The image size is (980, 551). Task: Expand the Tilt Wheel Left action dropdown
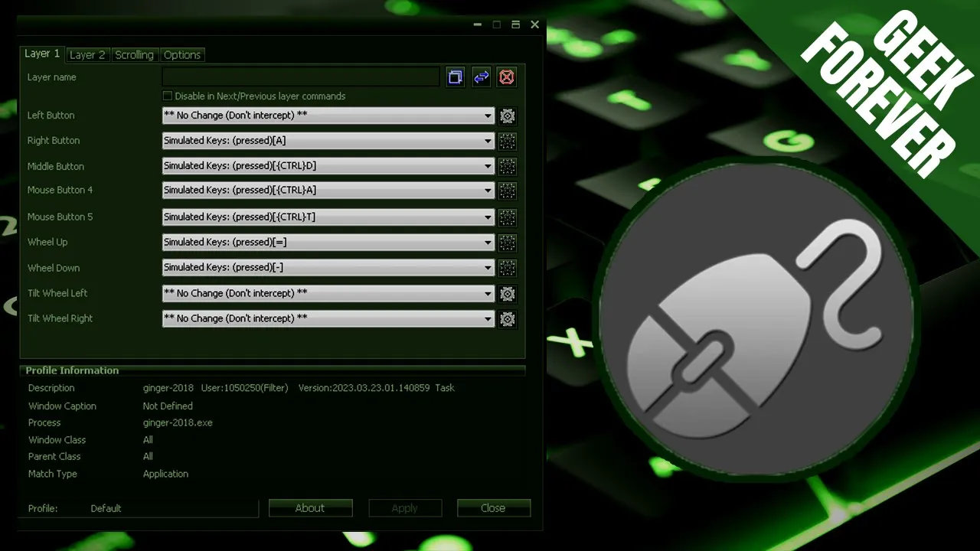click(328, 293)
